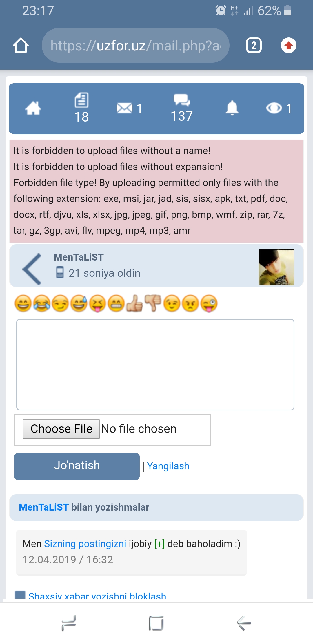
Task: Click the Yangilash refresh link
Action: pyautogui.click(x=168, y=466)
